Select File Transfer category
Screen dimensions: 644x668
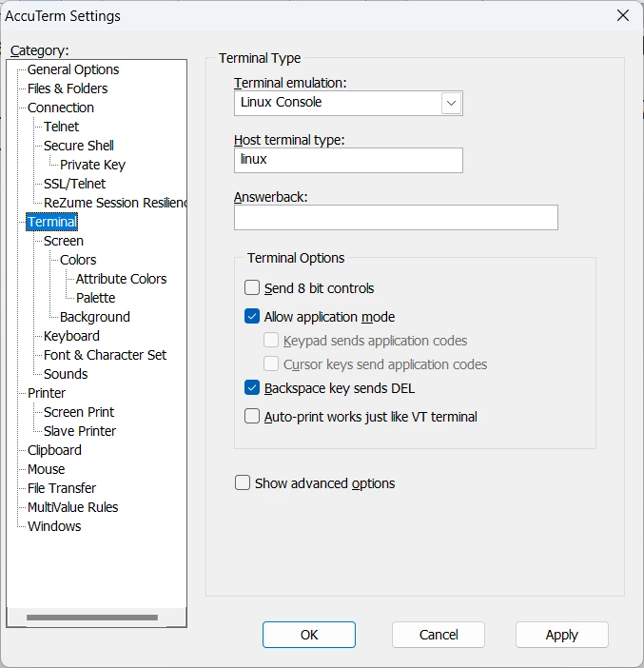[x=62, y=488]
